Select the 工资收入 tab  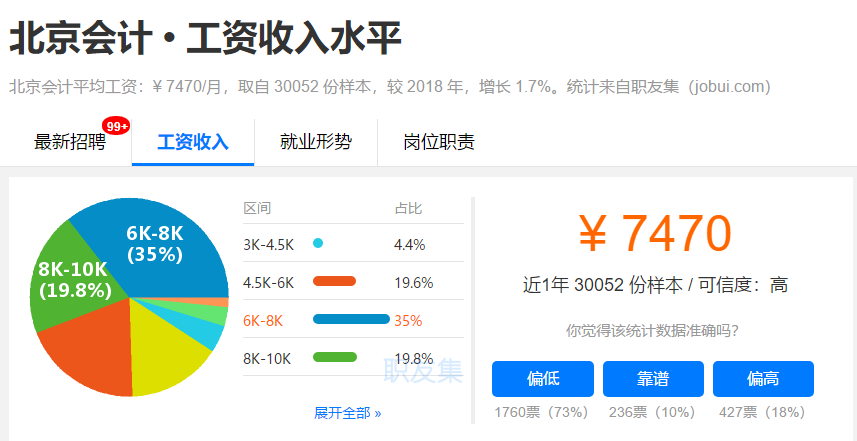coord(193,142)
